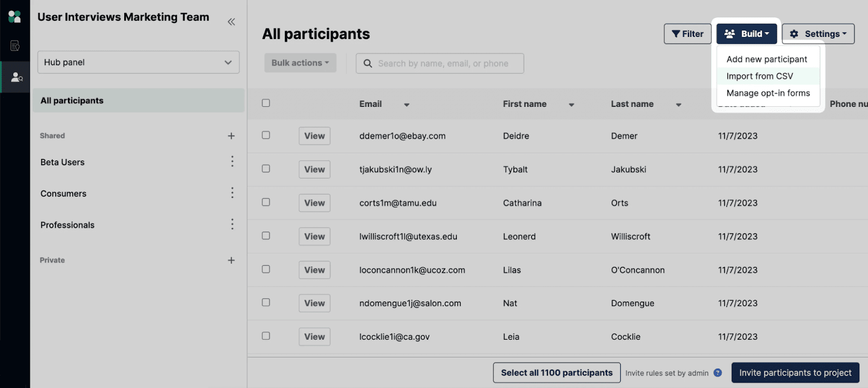Open the three-dot menu for Professionals
The height and width of the screenshot is (388, 868).
coord(232,224)
